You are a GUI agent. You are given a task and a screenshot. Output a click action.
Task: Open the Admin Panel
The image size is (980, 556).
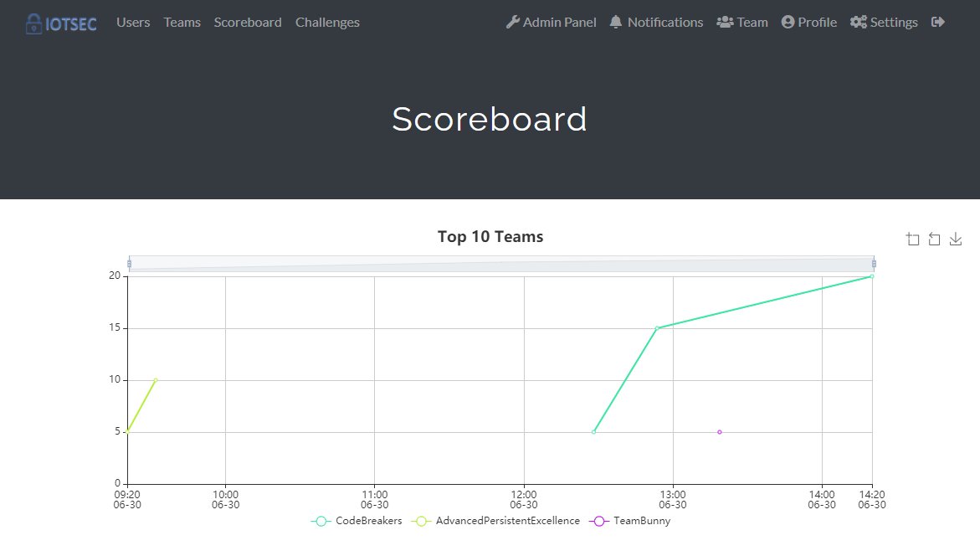pos(552,23)
